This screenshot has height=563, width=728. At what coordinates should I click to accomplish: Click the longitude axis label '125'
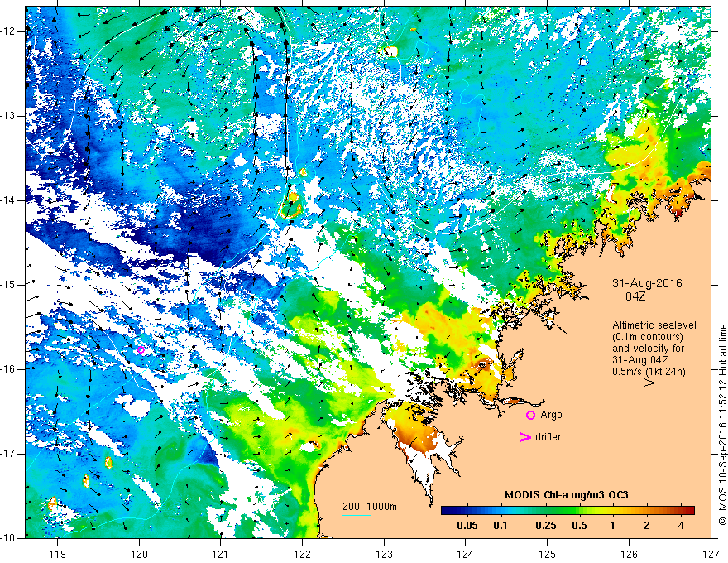pos(548,554)
